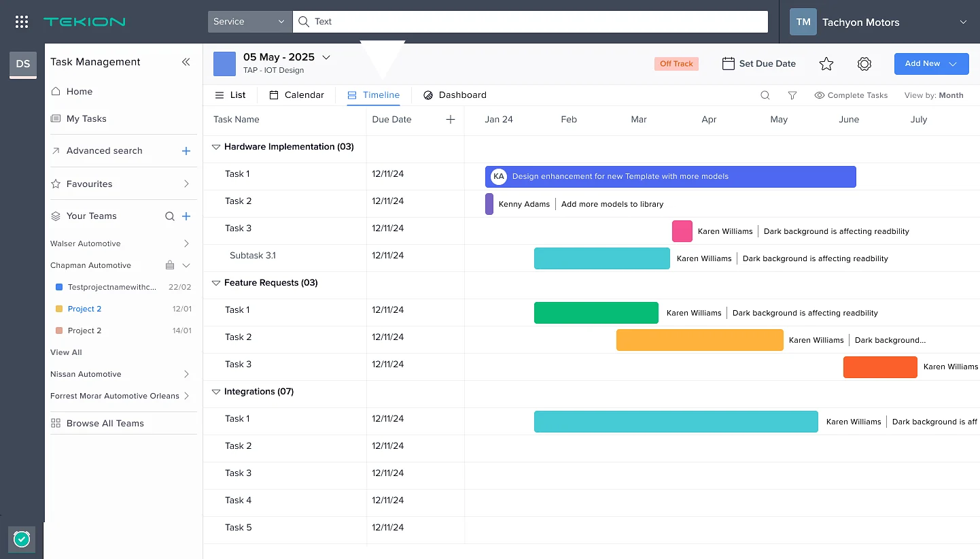Image resolution: width=980 pixels, height=559 pixels.
Task: Open the 05 May - 2025 project dropdown
Action: click(326, 57)
